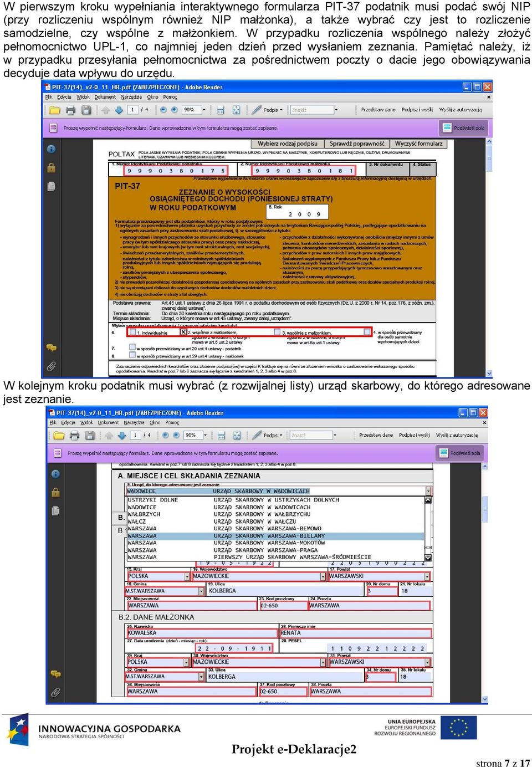Click Podświetl pola in PIT-37 title-page window

464,128
